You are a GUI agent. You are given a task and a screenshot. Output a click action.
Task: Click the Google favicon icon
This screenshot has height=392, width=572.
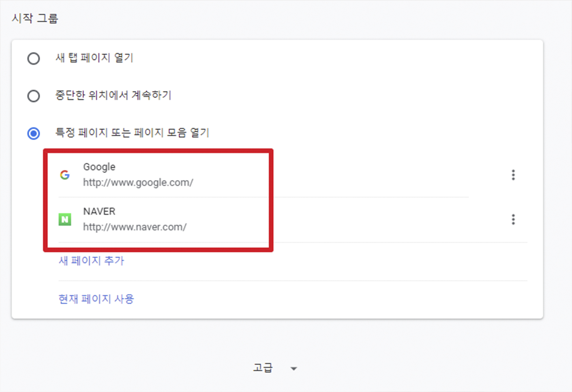(65, 175)
